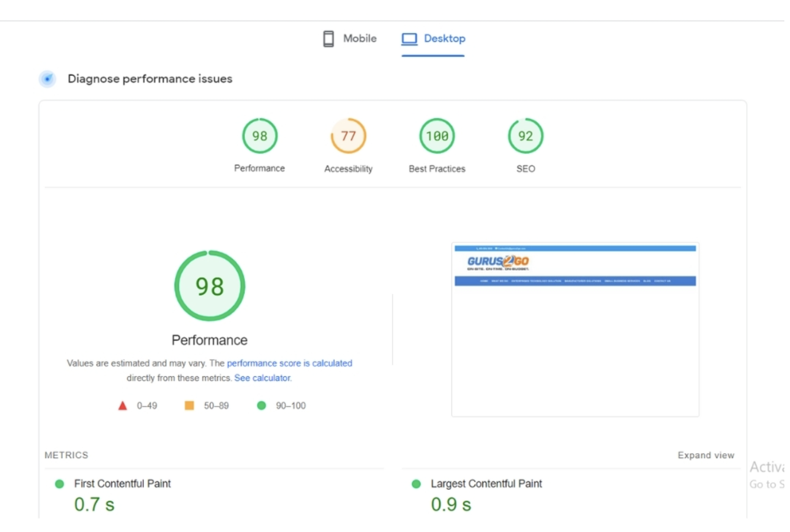Click the '90–100' legend range text
Screen dimensions: 790x532
coord(291,406)
